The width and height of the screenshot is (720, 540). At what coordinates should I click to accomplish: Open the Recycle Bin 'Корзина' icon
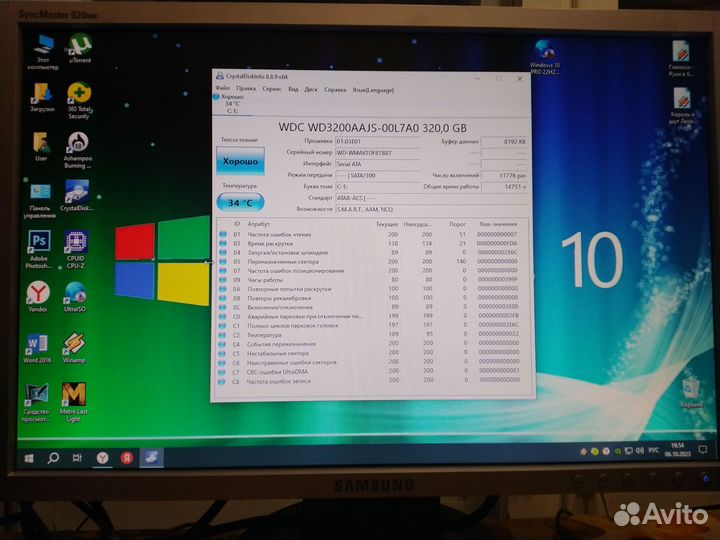(x=691, y=394)
